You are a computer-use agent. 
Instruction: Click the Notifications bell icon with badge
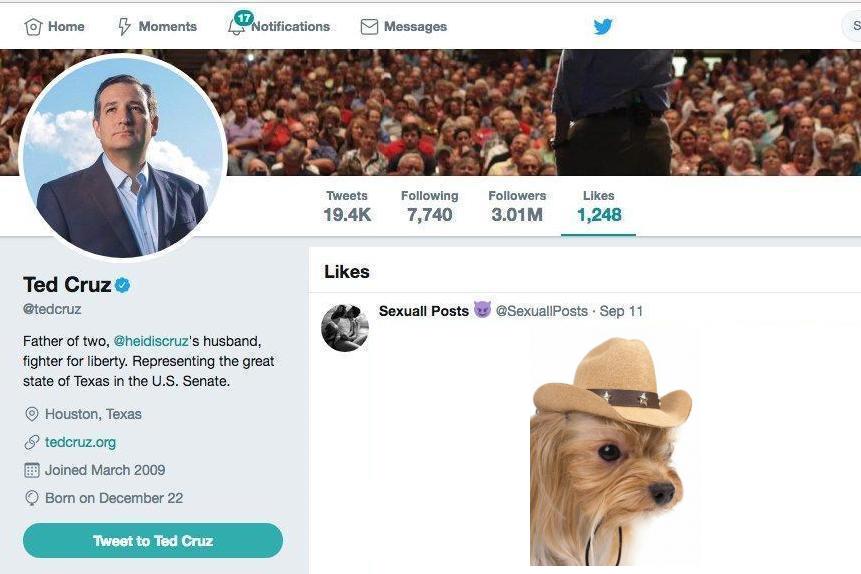pyautogui.click(x=237, y=26)
